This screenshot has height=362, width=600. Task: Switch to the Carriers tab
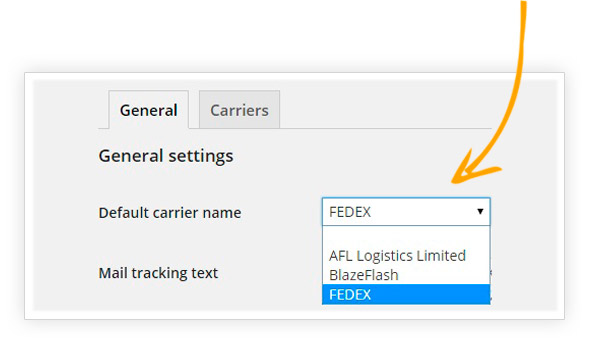point(239,109)
